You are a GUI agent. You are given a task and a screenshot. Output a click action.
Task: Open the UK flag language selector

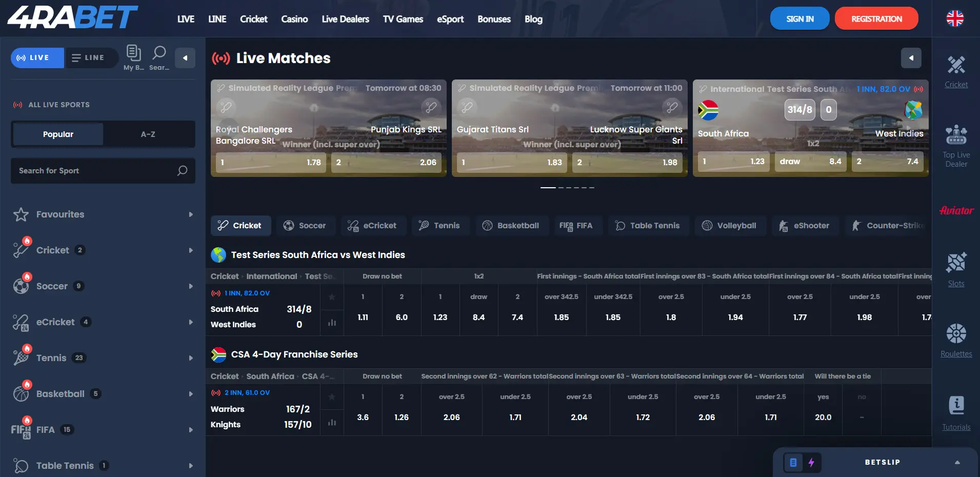pyautogui.click(x=955, y=18)
